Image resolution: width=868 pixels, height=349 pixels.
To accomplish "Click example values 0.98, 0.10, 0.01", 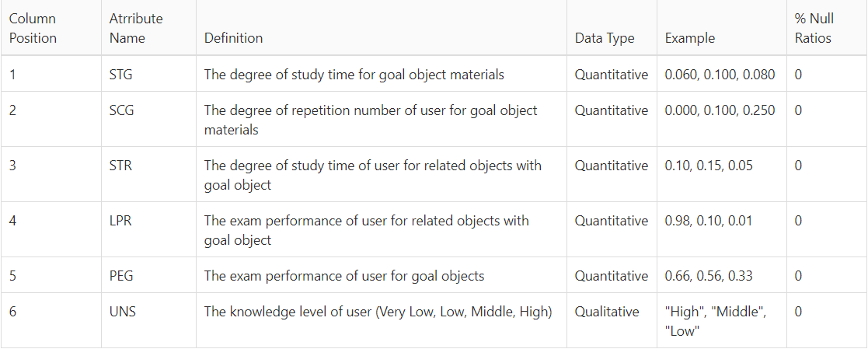I will pos(709,221).
